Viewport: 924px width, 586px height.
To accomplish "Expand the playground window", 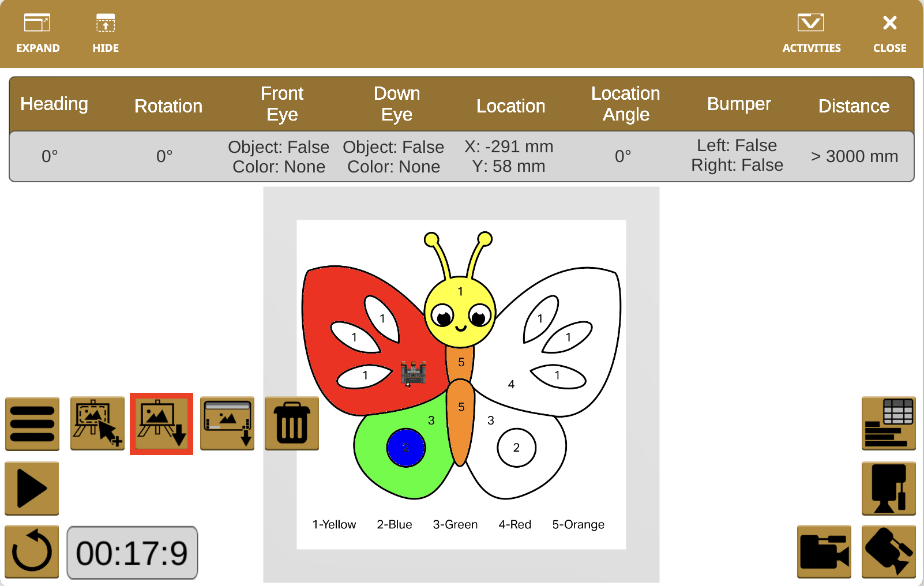I will coord(37,33).
